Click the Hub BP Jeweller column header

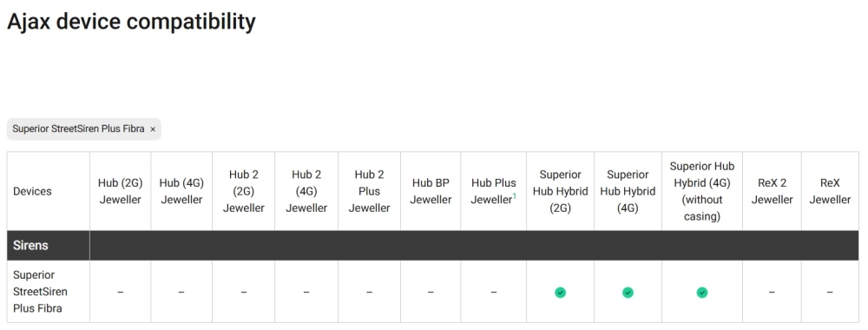tap(431, 191)
